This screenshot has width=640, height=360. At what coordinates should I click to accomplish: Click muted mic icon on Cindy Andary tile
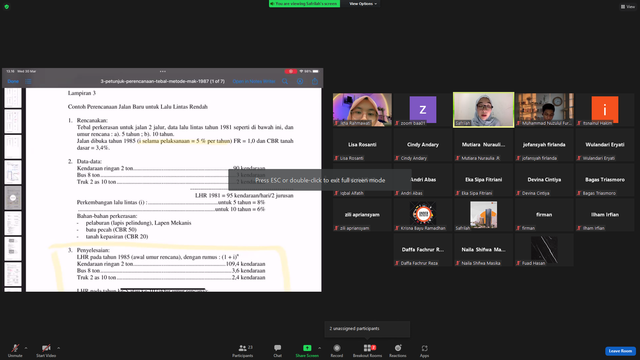[x=397, y=158]
